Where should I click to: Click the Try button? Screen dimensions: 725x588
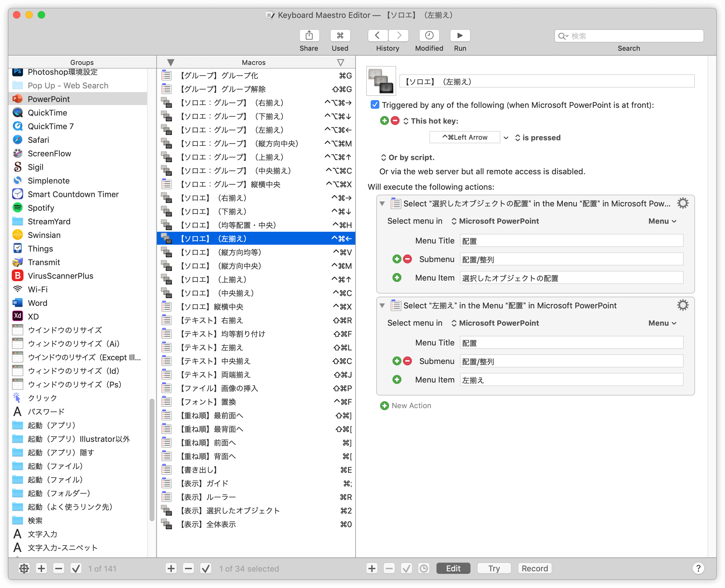coord(493,568)
